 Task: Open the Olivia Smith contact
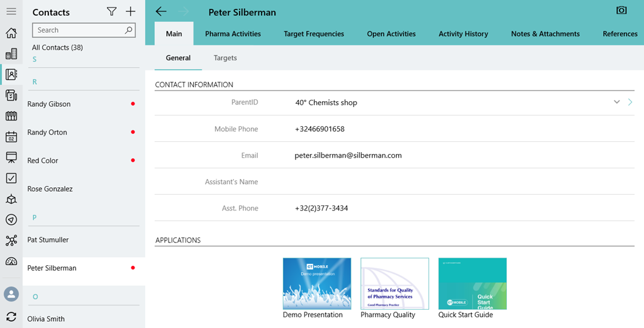point(46,319)
